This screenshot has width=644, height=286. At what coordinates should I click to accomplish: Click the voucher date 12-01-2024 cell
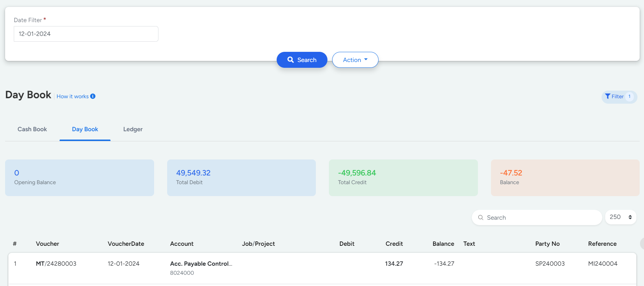[x=123, y=264]
